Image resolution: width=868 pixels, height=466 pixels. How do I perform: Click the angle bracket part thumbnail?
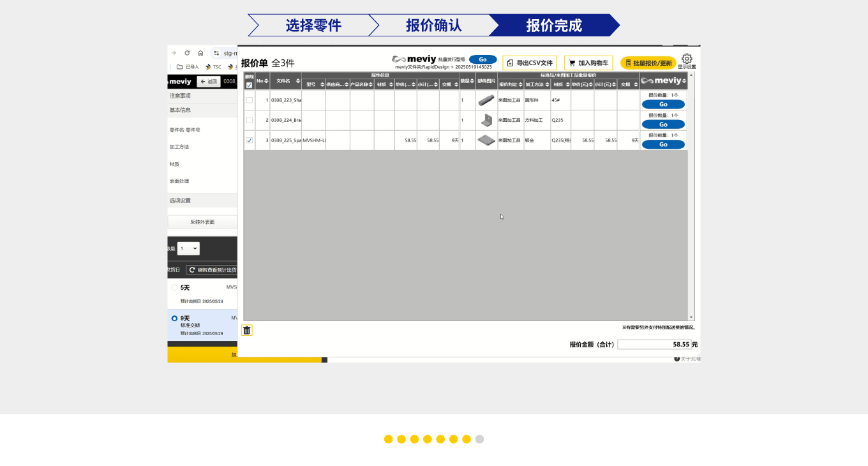[486, 120]
